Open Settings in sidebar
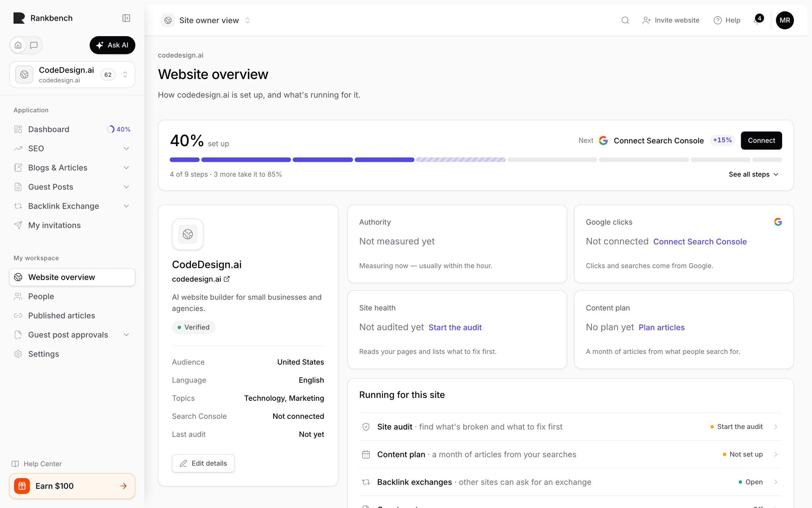The image size is (812, 508). click(72, 354)
